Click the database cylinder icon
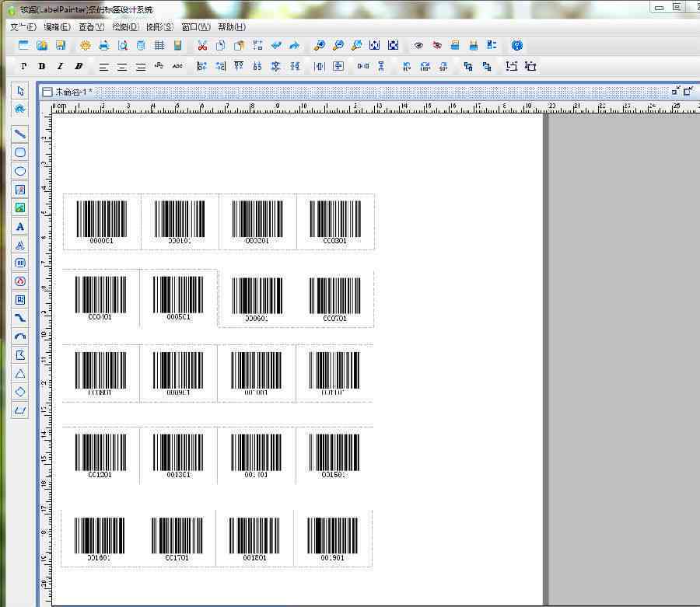This screenshot has width=700, height=607. pos(141,45)
